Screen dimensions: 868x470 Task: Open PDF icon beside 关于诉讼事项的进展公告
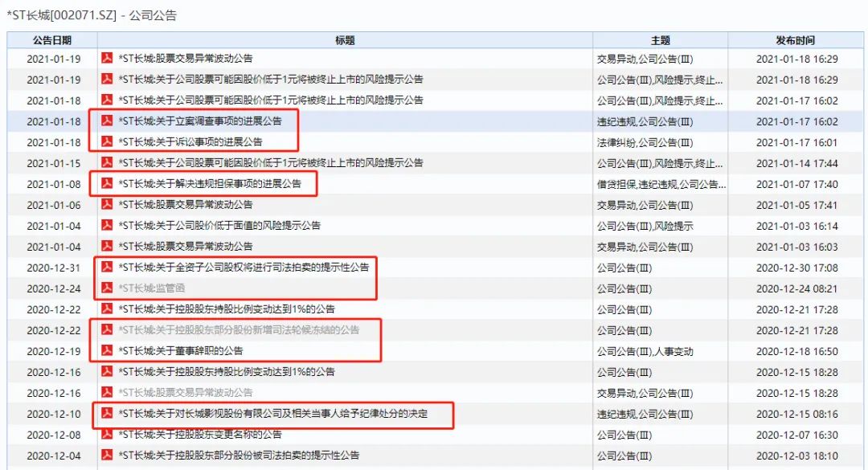coord(107,141)
